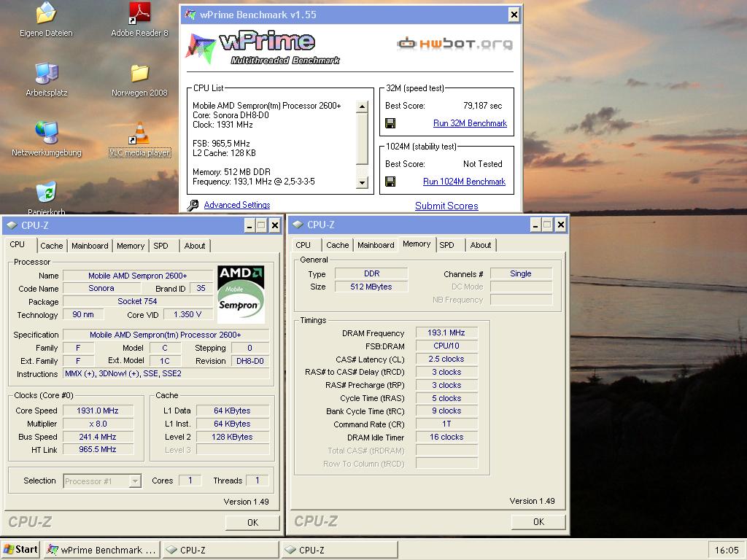Switch to About tab in right CPU-Z window

pos(481,245)
